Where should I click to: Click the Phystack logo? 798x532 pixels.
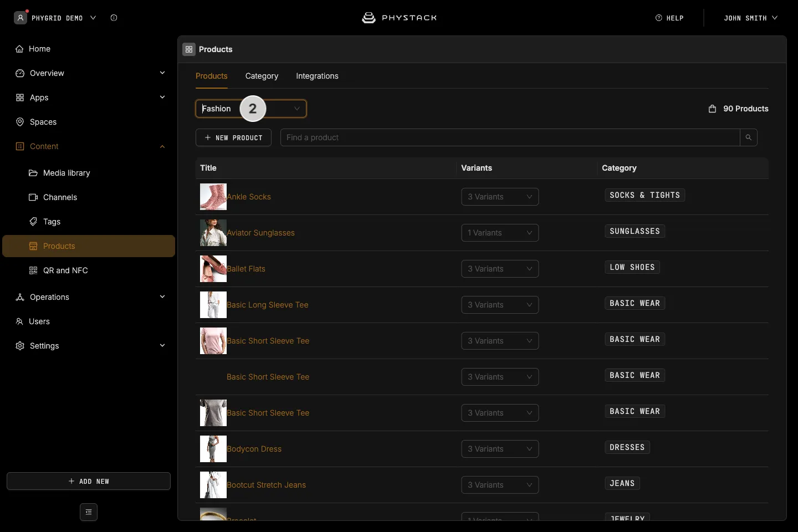coord(399,18)
